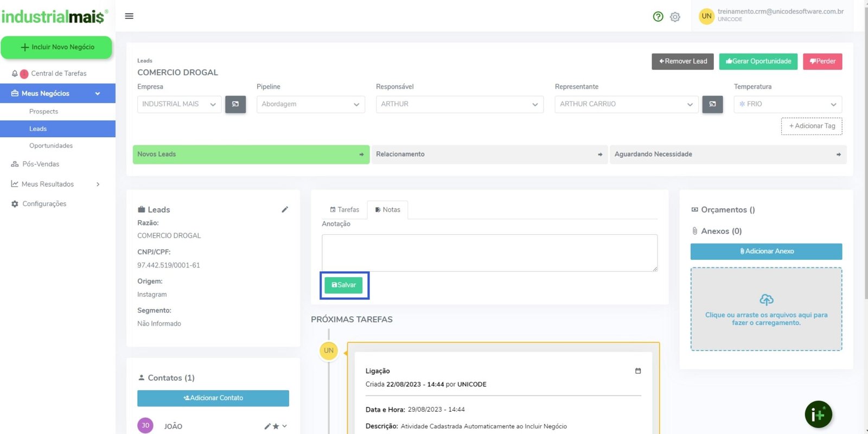Open the Temperatura dropdown showing FRIO
Image resolution: width=868 pixels, height=434 pixels.
(x=788, y=104)
